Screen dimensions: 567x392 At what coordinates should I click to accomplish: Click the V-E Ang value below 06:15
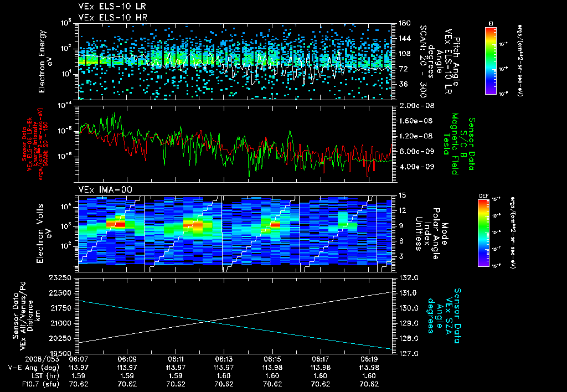click(x=272, y=368)
